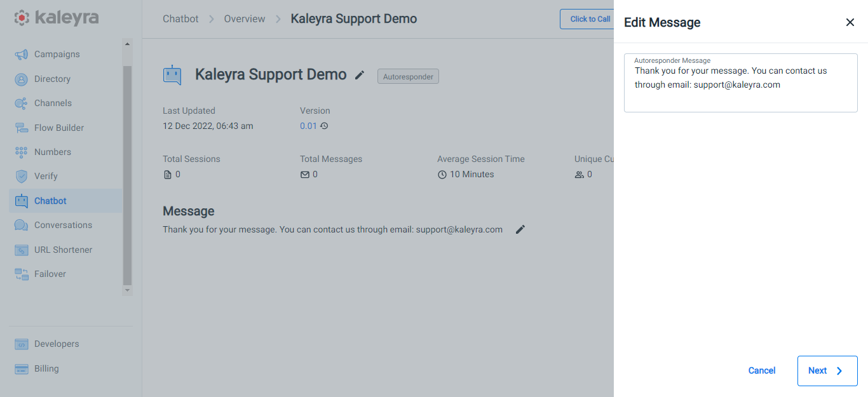Click the Next button
868x397 pixels.
coord(827,371)
